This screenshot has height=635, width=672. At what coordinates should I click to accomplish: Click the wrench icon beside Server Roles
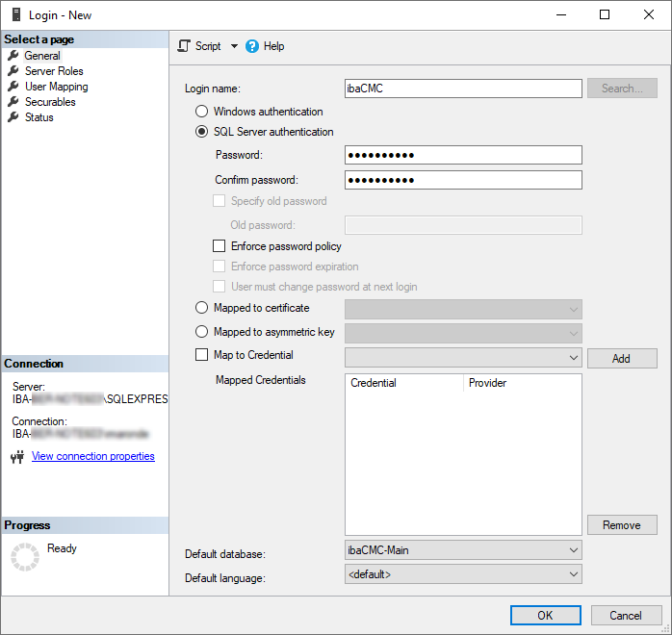click(13, 71)
